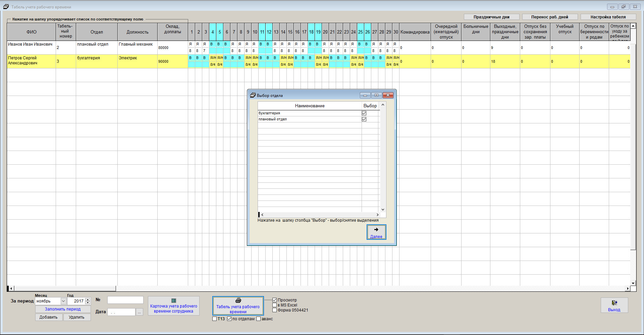Tick the аванс checkbox
Viewport: 644px width, 335px height.
[x=259, y=319]
